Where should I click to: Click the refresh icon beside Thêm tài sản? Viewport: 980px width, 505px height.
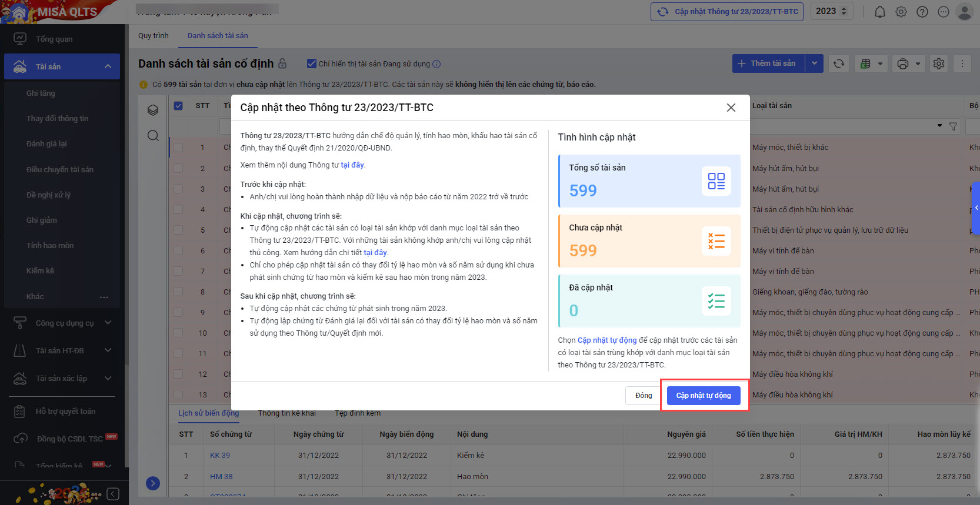click(839, 63)
